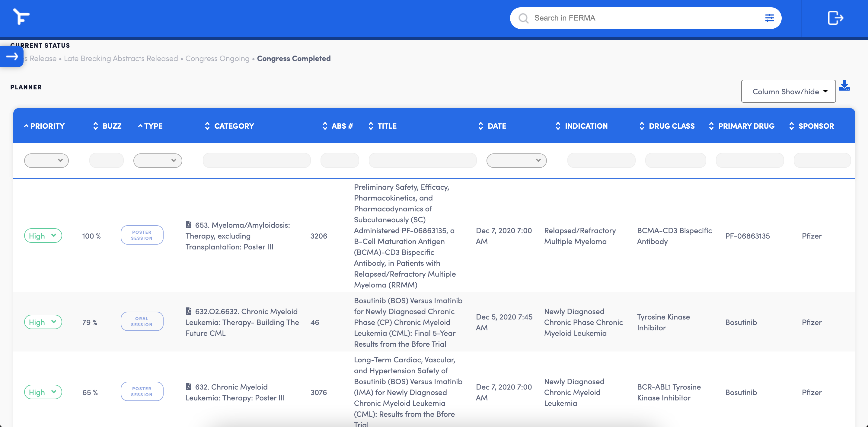868x427 pixels.
Task: Sort by Title column arrows
Action: [x=371, y=126]
